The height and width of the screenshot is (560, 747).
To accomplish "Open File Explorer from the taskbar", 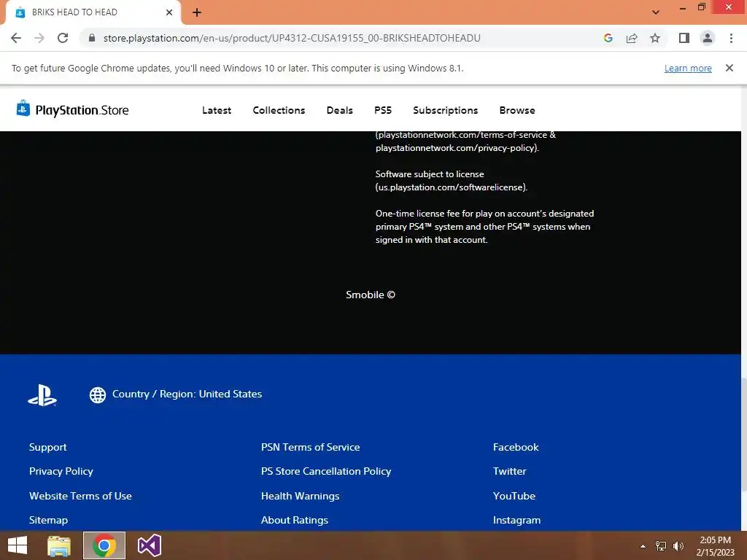I will tap(59, 545).
